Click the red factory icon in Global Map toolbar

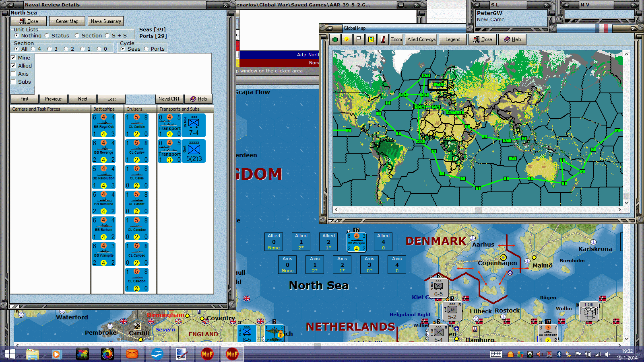(383, 39)
